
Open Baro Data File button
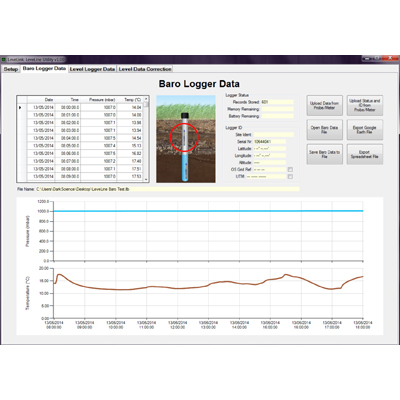[324, 130]
